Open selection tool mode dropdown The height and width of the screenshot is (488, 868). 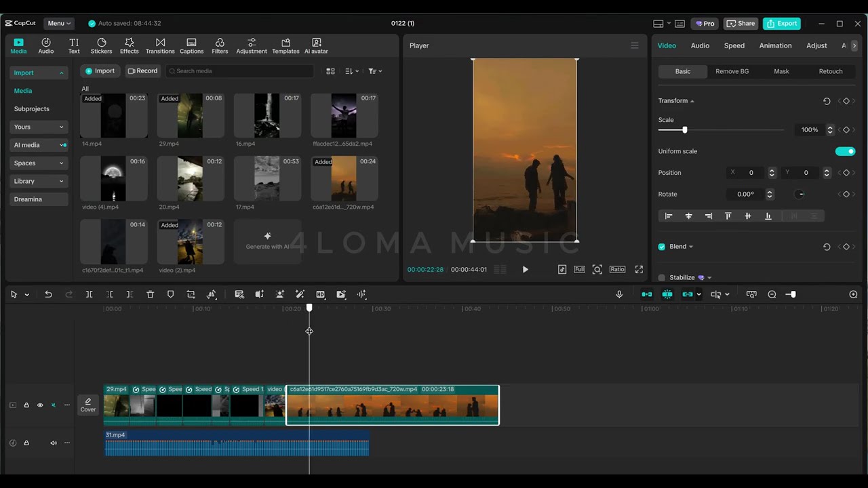click(27, 294)
